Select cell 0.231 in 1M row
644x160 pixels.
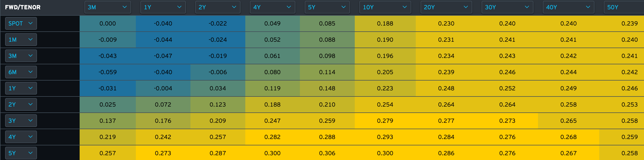click(446, 40)
